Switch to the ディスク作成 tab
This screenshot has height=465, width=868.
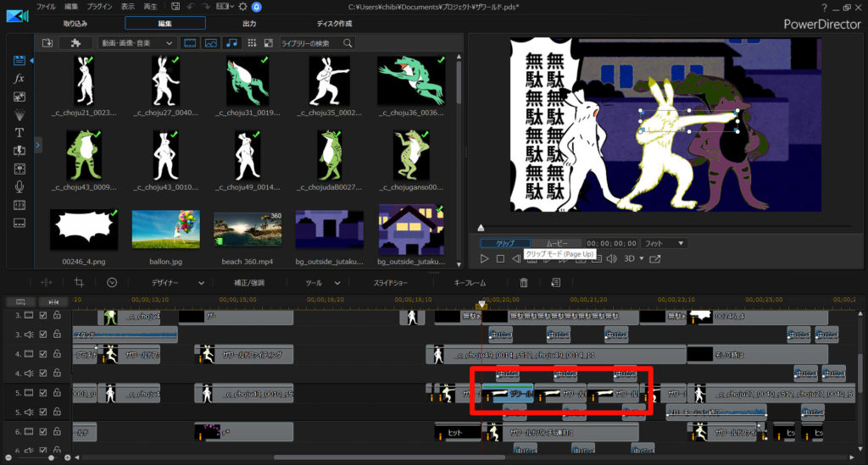334,23
